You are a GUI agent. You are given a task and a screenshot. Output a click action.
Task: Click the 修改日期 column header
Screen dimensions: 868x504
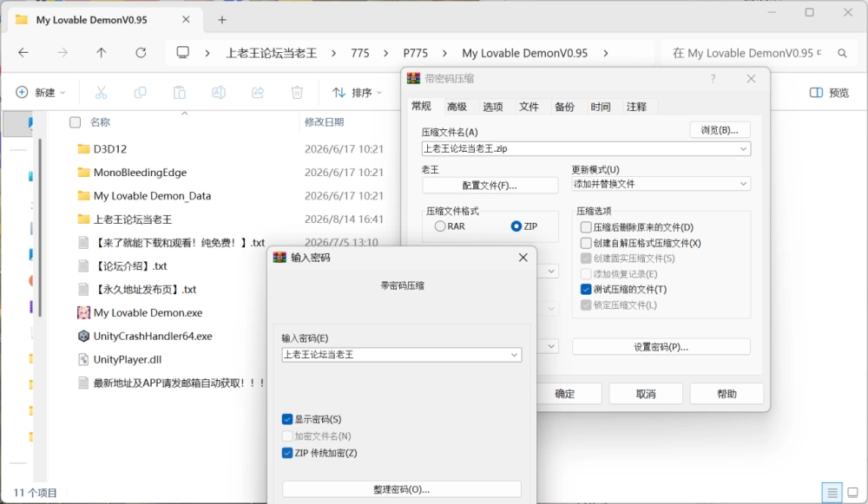[325, 122]
